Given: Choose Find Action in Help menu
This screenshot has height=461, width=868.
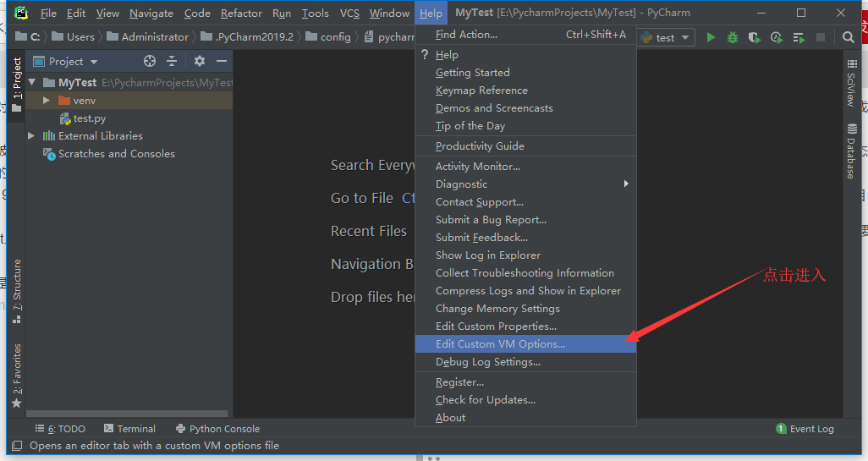Looking at the screenshot, I should tap(525, 35).
